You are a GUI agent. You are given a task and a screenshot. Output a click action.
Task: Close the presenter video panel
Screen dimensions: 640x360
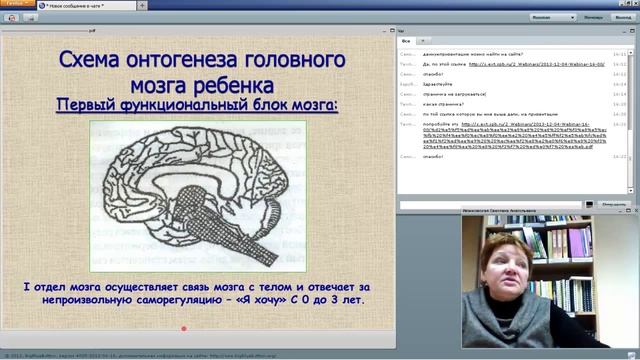click(x=636, y=211)
